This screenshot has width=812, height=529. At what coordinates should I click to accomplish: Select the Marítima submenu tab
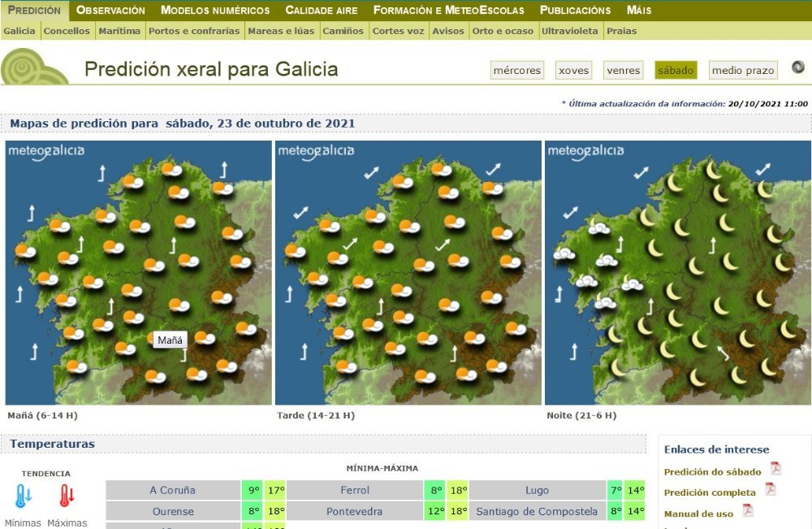point(119,31)
